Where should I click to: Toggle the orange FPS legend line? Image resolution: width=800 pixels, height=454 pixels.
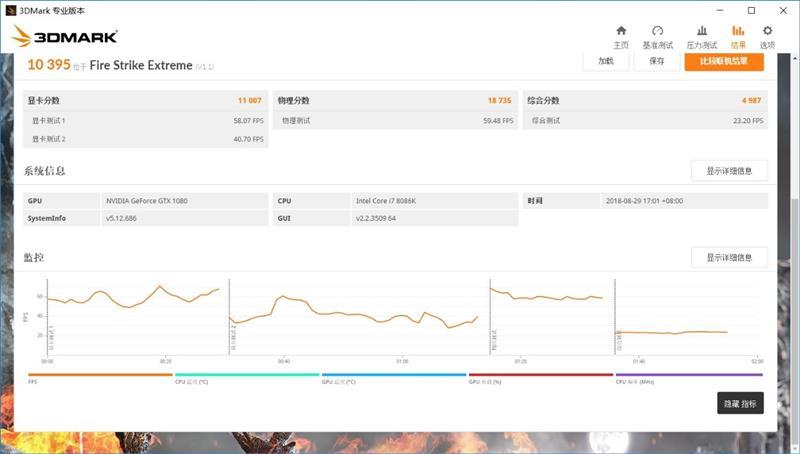[x=100, y=376]
